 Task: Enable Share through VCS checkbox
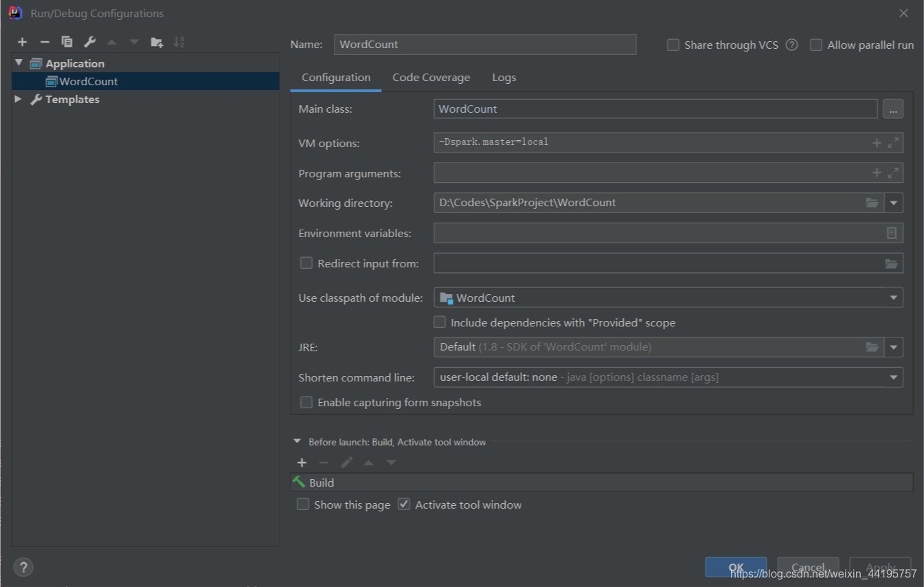point(673,45)
